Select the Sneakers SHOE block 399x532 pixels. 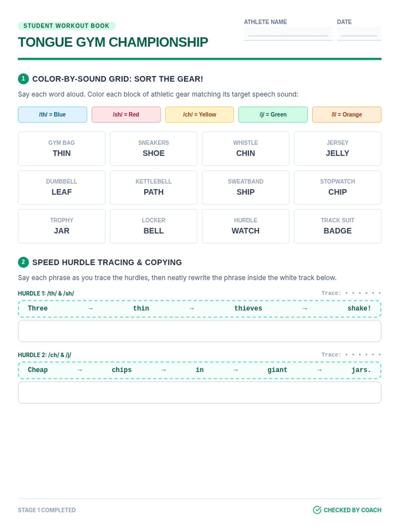pos(154,149)
